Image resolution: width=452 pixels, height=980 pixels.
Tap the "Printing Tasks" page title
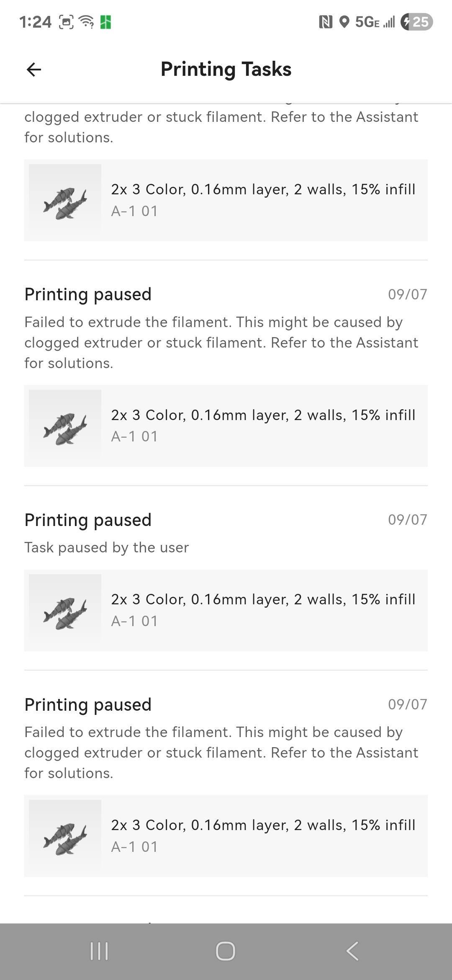click(x=226, y=70)
